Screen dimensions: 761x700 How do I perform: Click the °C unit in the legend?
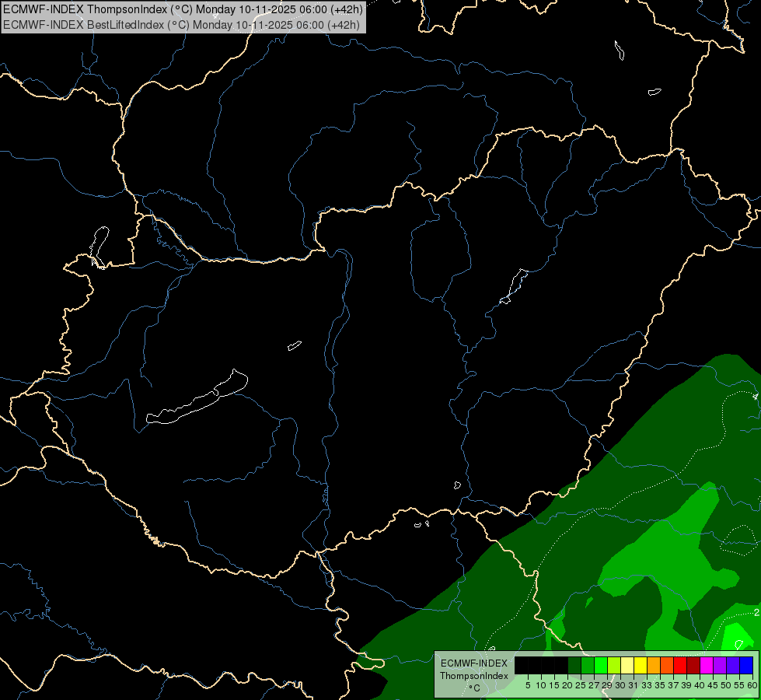[475, 688]
